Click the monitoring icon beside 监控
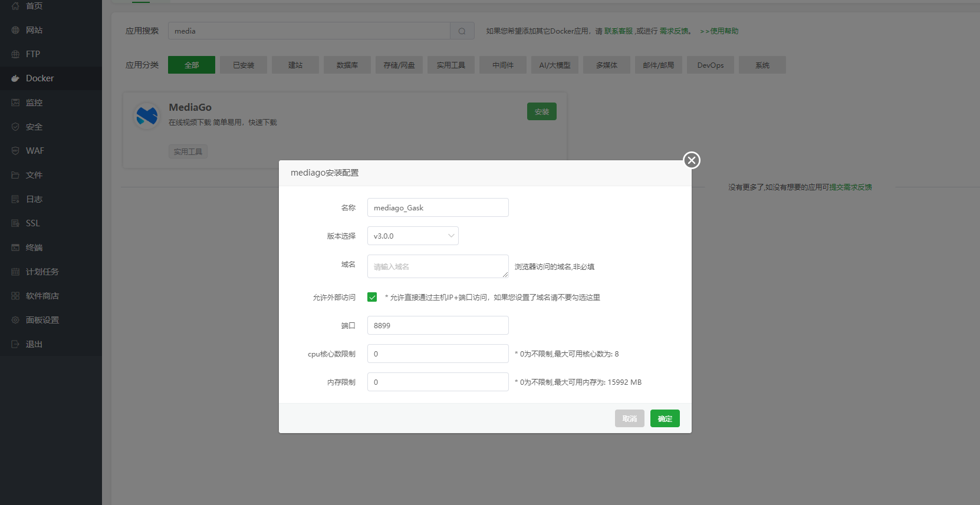Viewport: 980px width, 505px height. 15,103
